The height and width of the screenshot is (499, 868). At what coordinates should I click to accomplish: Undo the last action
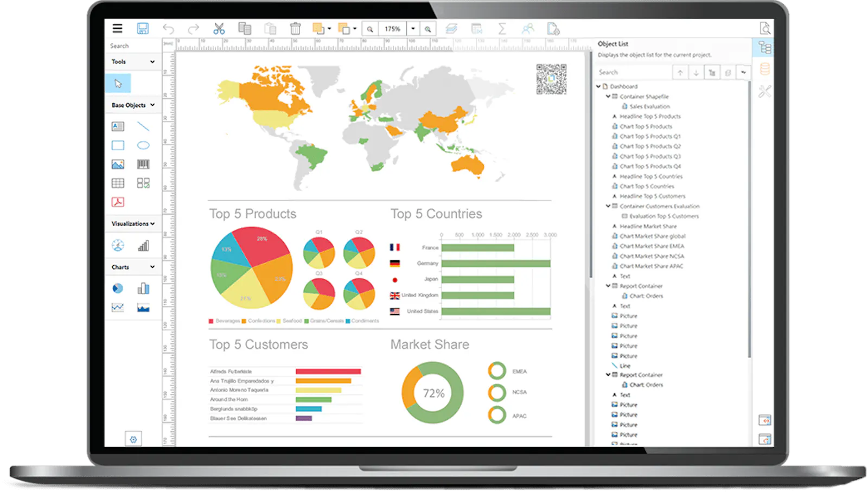pyautogui.click(x=169, y=29)
